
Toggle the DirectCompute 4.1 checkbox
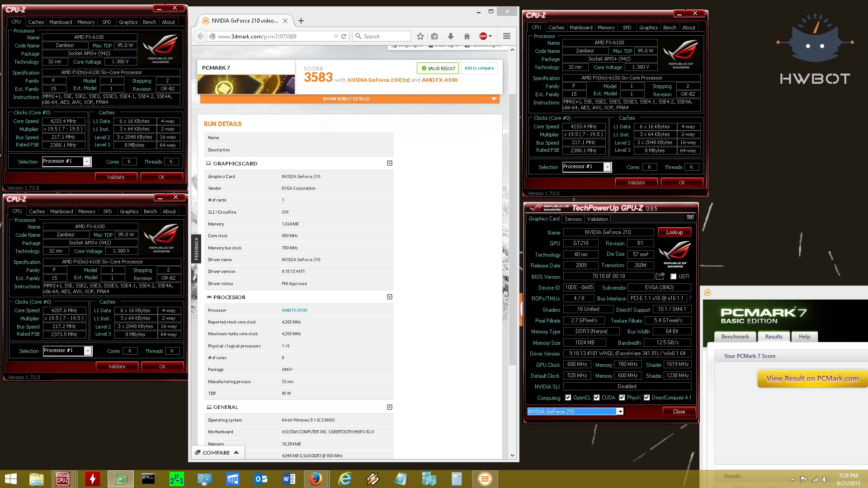[647, 398]
